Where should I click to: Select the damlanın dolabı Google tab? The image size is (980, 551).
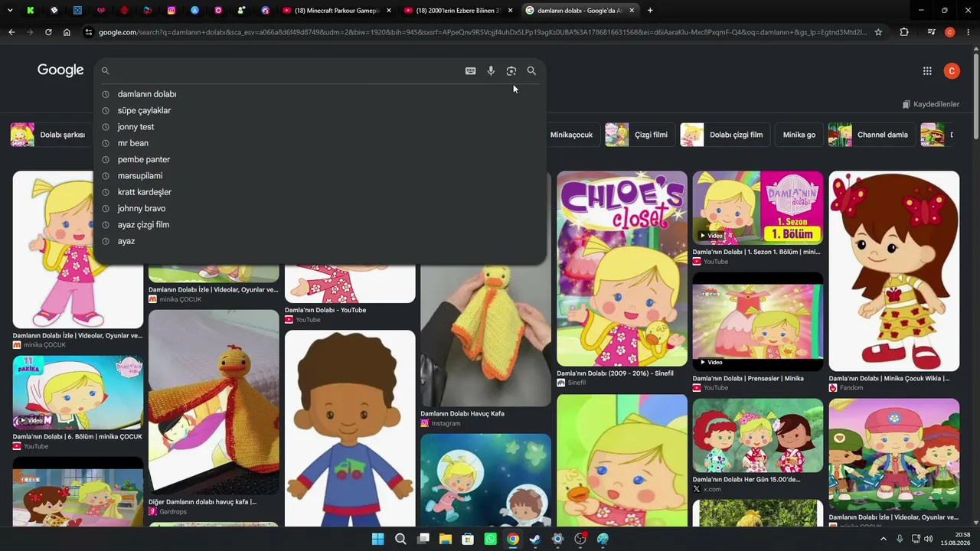pyautogui.click(x=580, y=11)
